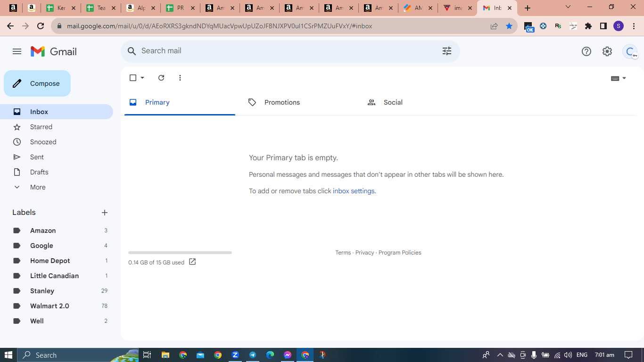Open the Windows notification center
644x362 pixels.
[628, 355]
